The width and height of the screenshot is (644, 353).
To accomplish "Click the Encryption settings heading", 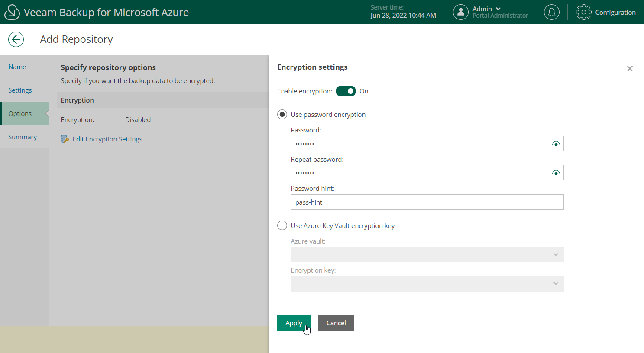I will pos(312,67).
